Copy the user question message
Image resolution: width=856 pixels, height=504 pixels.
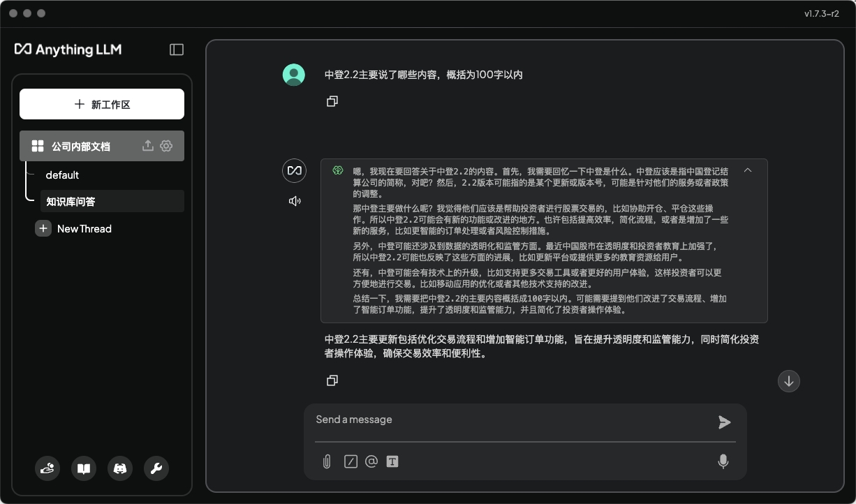[332, 101]
